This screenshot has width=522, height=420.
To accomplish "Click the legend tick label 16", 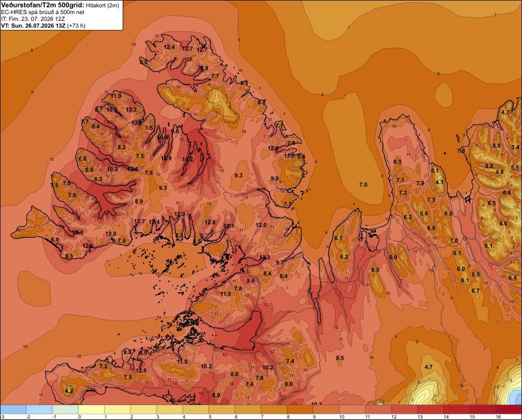I will 498,417.
